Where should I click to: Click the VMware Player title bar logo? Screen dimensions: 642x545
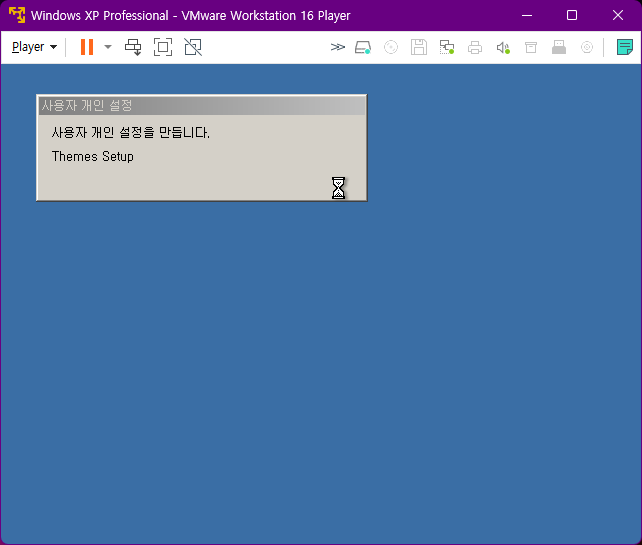[17, 15]
